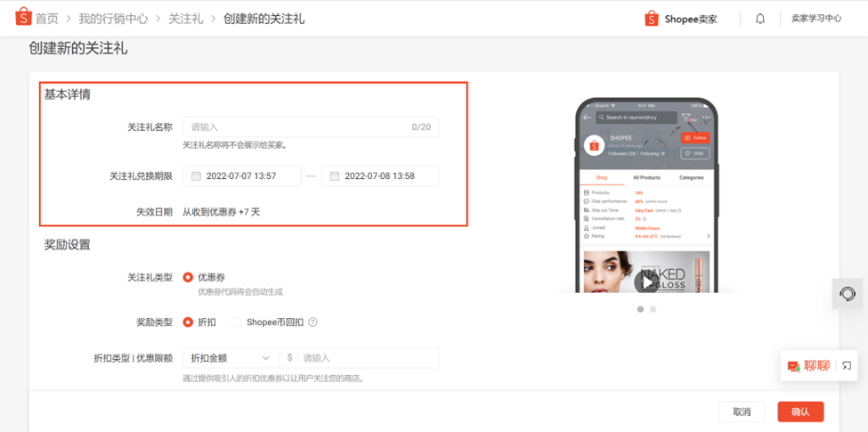Click the calendar icon of the start date
The height and width of the screenshot is (432, 868).
196,176
